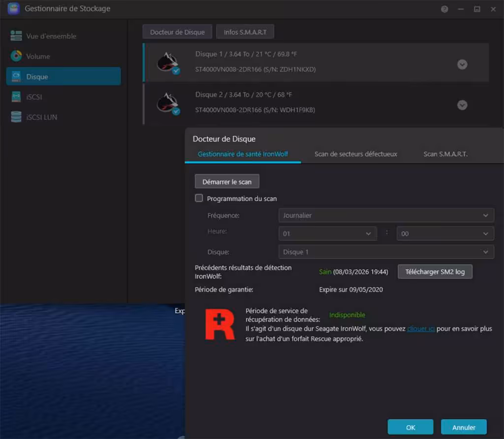
Task: Click Démarrer le scan button
Action: coord(227,182)
